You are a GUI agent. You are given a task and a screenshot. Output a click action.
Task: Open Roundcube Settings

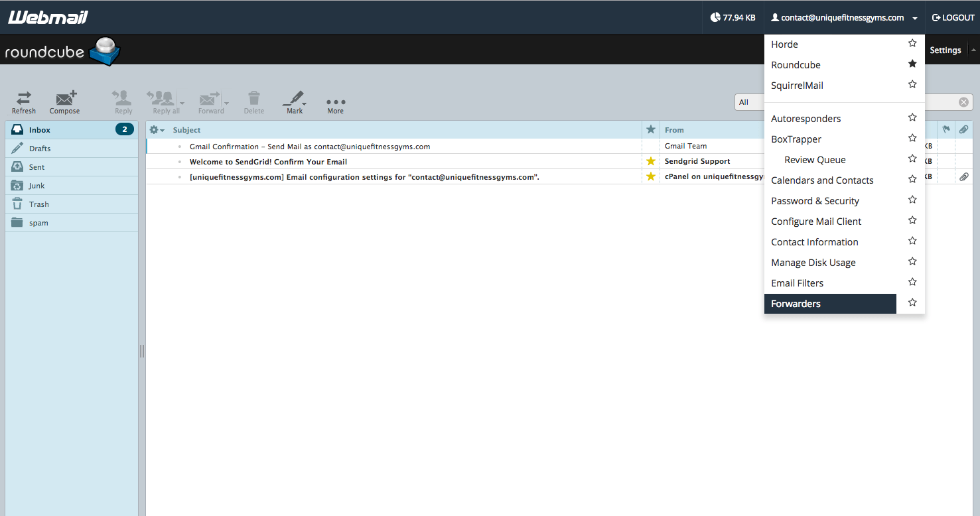coord(945,50)
